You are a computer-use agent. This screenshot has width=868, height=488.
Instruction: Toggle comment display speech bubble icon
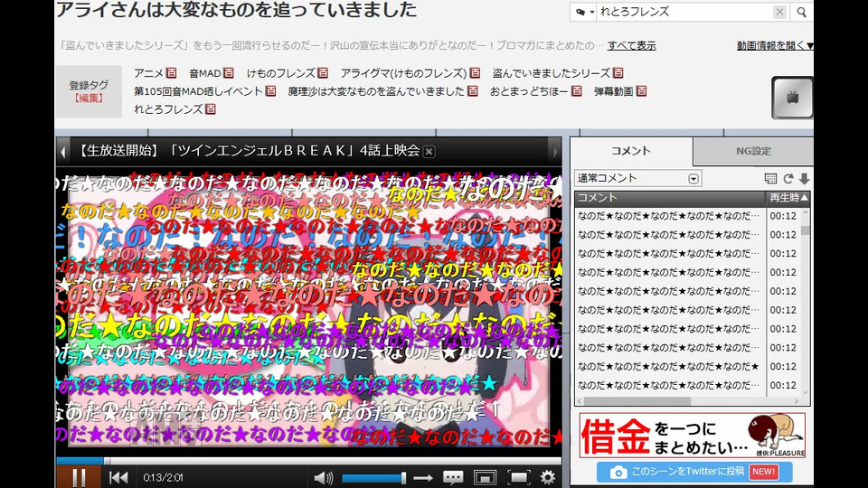pyautogui.click(x=453, y=477)
